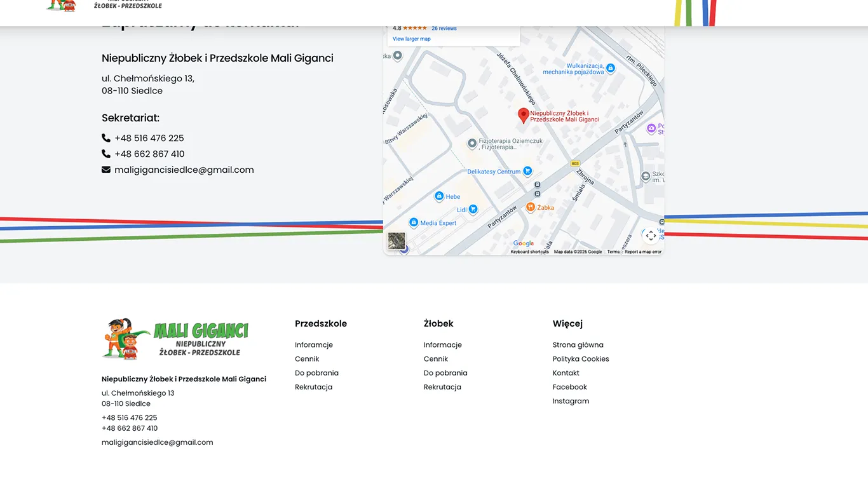Click the Żabka orange map marker
The width and height of the screenshot is (868, 488).
(x=531, y=207)
